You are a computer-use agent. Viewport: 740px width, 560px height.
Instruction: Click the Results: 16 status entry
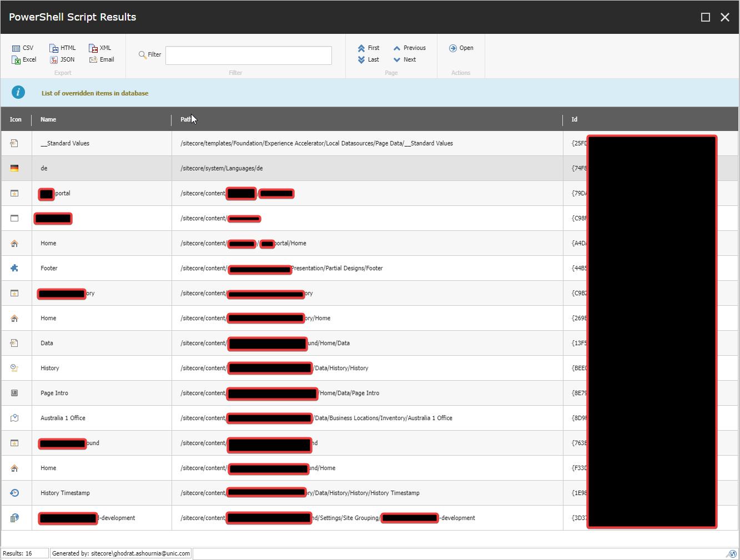pos(25,553)
